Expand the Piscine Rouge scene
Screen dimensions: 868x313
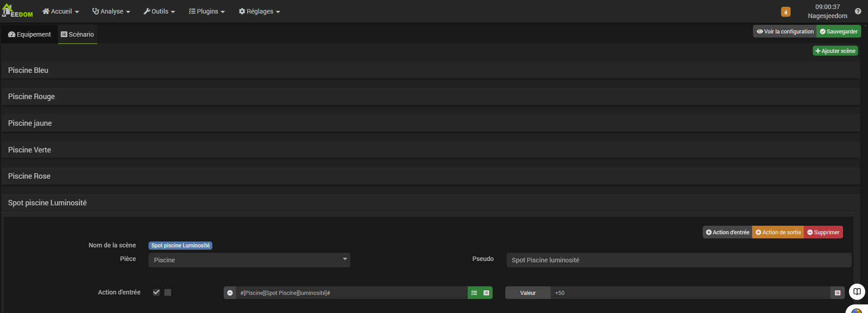coord(32,97)
